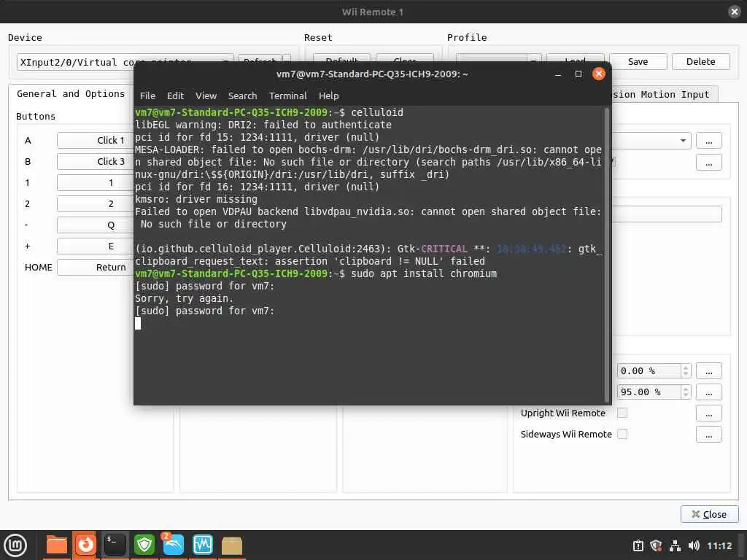Launch Firefox from the taskbar

tap(86, 544)
